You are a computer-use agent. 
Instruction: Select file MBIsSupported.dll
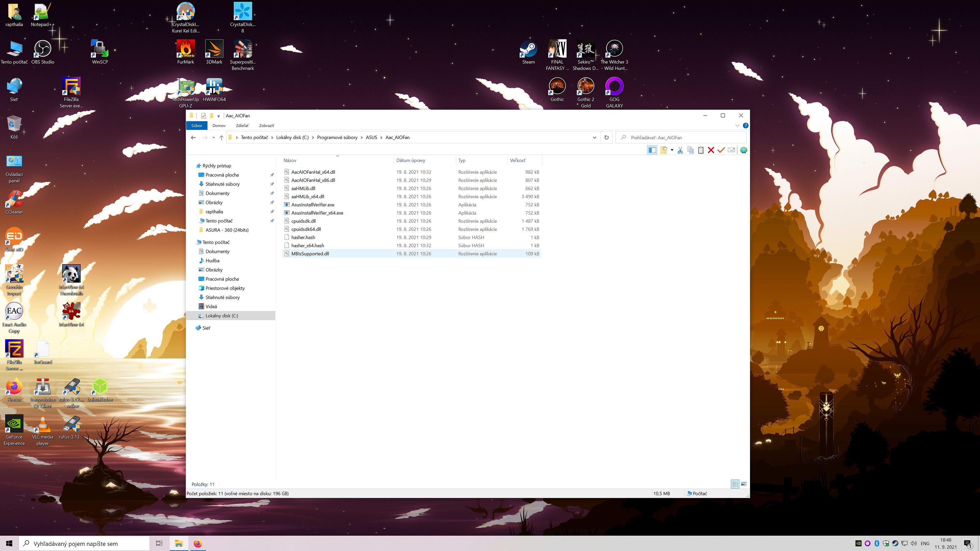[310, 254]
